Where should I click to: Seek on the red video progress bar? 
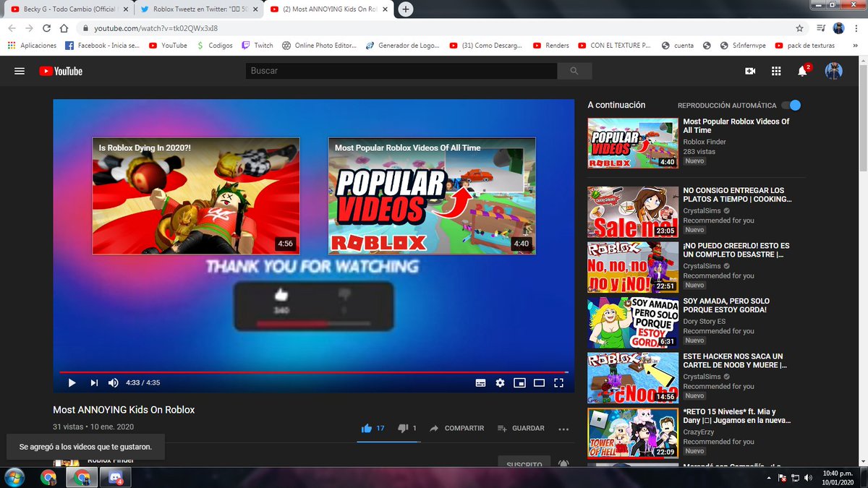click(x=313, y=372)
